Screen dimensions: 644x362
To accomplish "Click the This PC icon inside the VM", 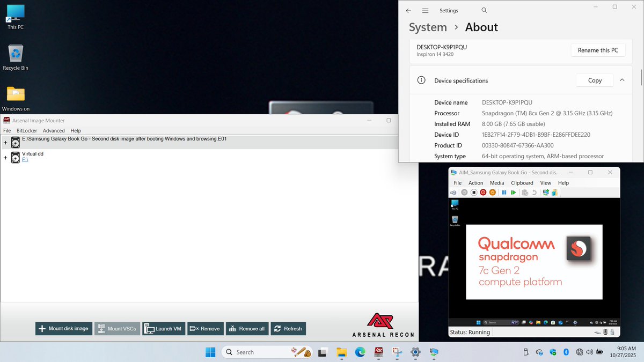I will pyautogui.click(x=455, y=204).
